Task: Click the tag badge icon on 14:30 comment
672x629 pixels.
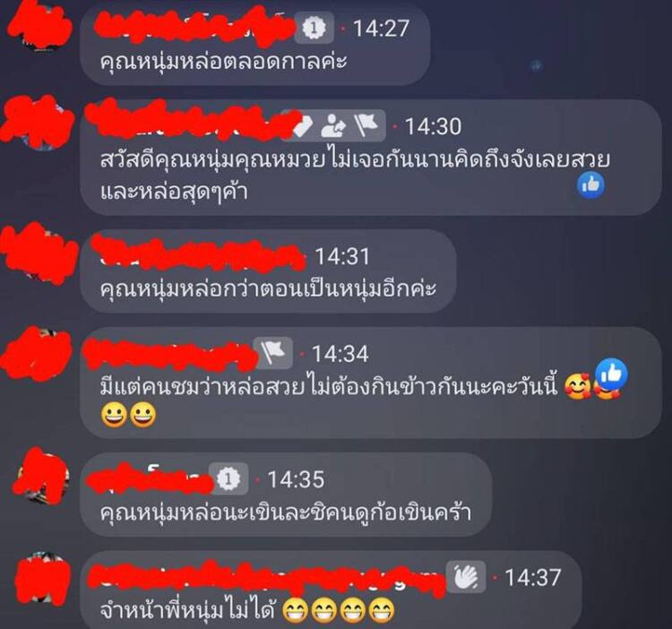Action: 302,126
